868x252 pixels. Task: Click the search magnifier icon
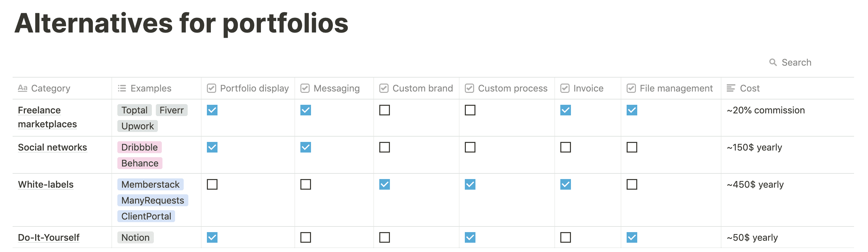pyautogui.click(x=773, y=62)
